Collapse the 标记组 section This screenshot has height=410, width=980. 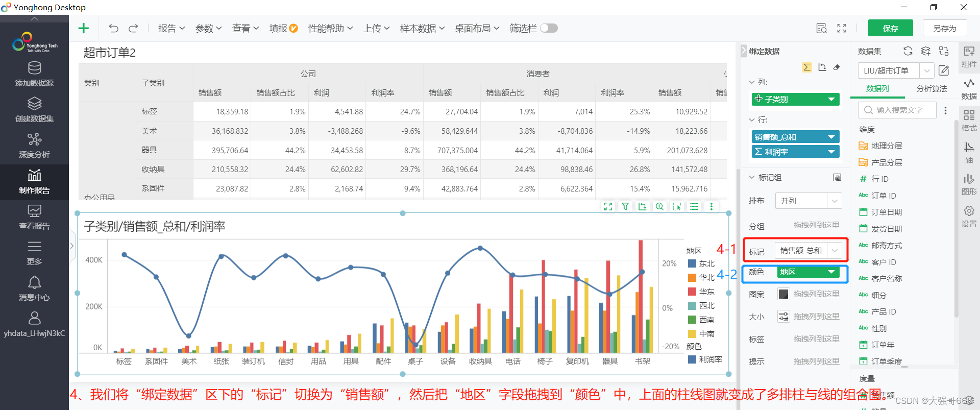pos(752,177)
